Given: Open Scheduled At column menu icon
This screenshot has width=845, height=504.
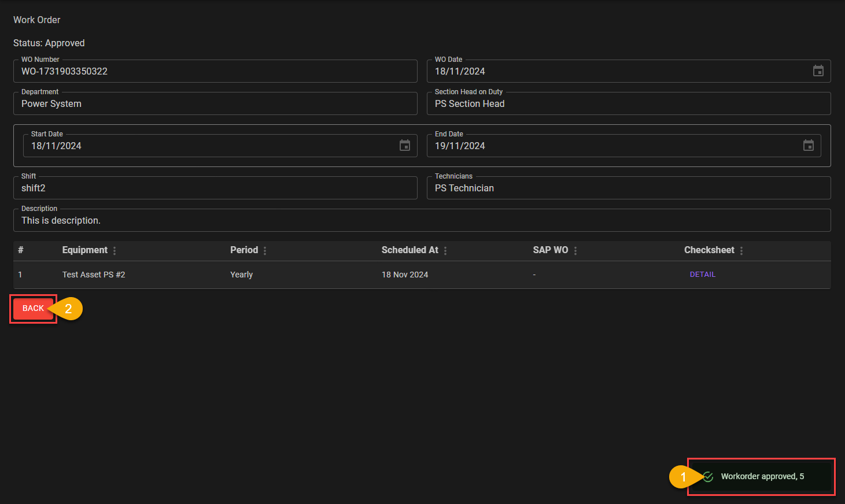Looking at the screenshot, I should [445, 250].
